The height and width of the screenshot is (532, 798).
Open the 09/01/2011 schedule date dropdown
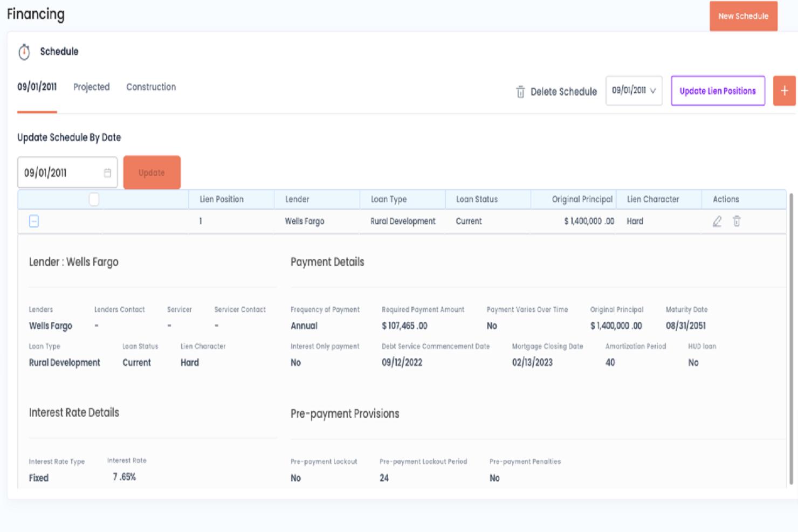click(634, 91)
